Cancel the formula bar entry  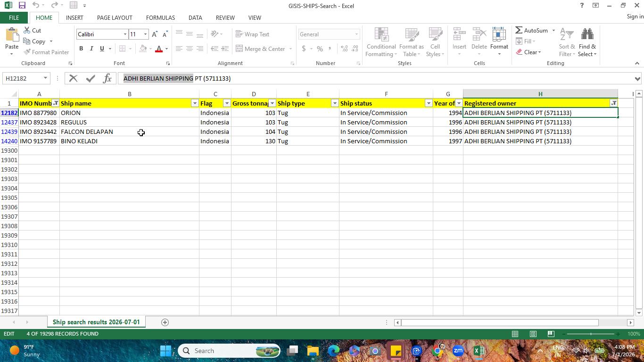coord(73,78)
